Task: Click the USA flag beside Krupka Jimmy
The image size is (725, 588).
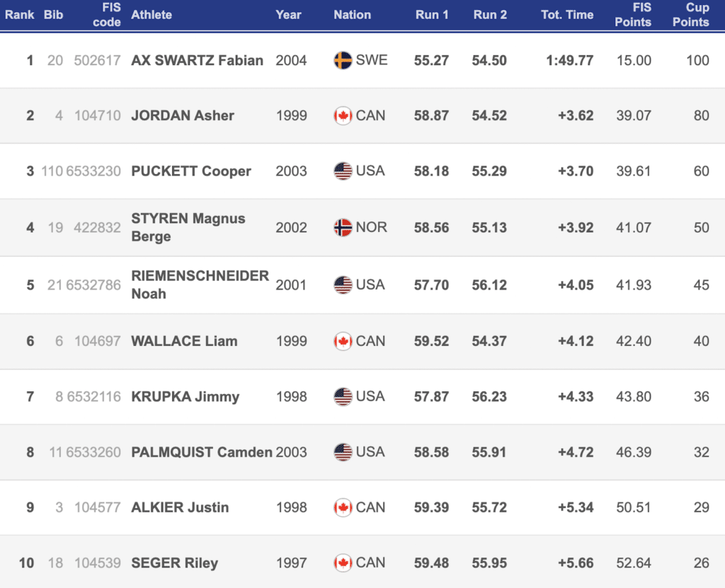Action: click(343, 397)
